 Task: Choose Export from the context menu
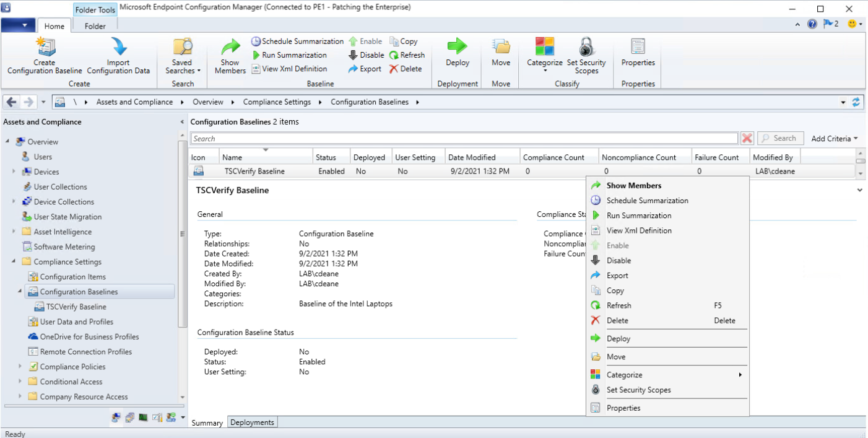667,276
